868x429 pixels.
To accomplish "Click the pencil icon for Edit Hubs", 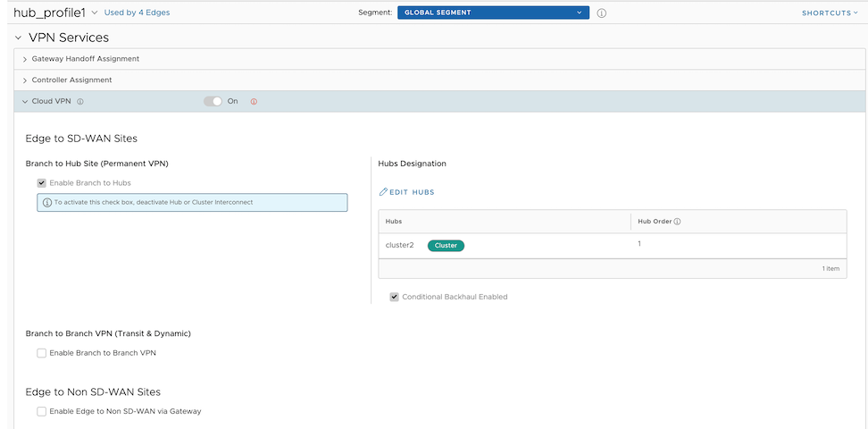I will [384, 192].
